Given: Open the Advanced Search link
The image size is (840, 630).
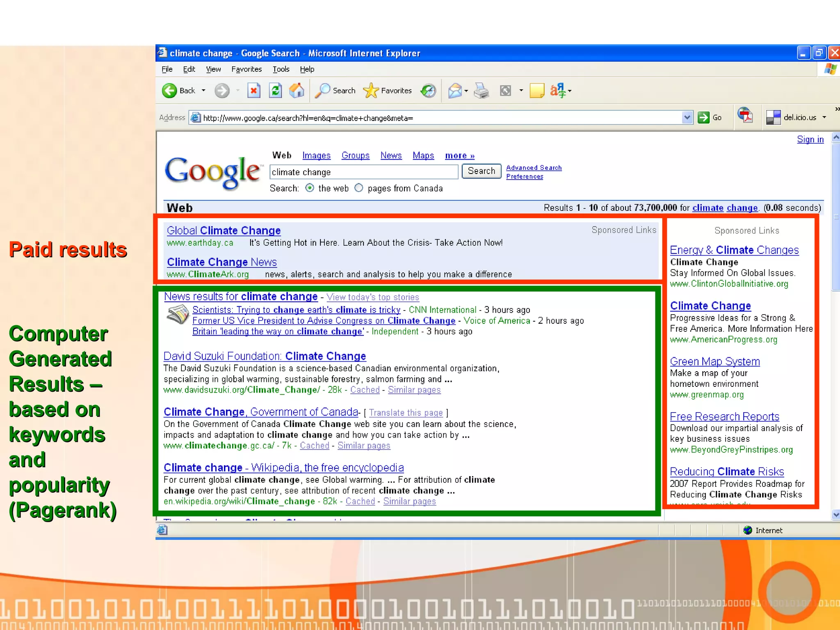Looking at the screenshot, I should [534, 167].
